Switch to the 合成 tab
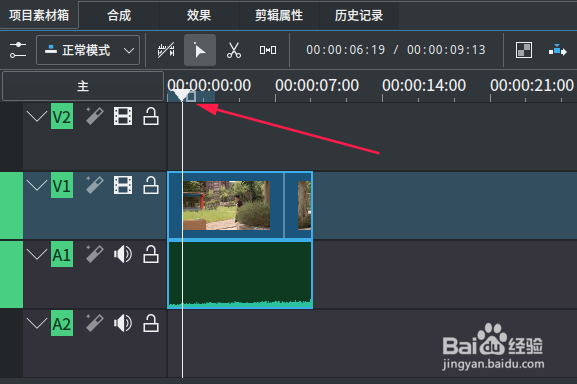The width and height of the screenshot is (577, 384). pyautogui.click(x=119, y=15)
